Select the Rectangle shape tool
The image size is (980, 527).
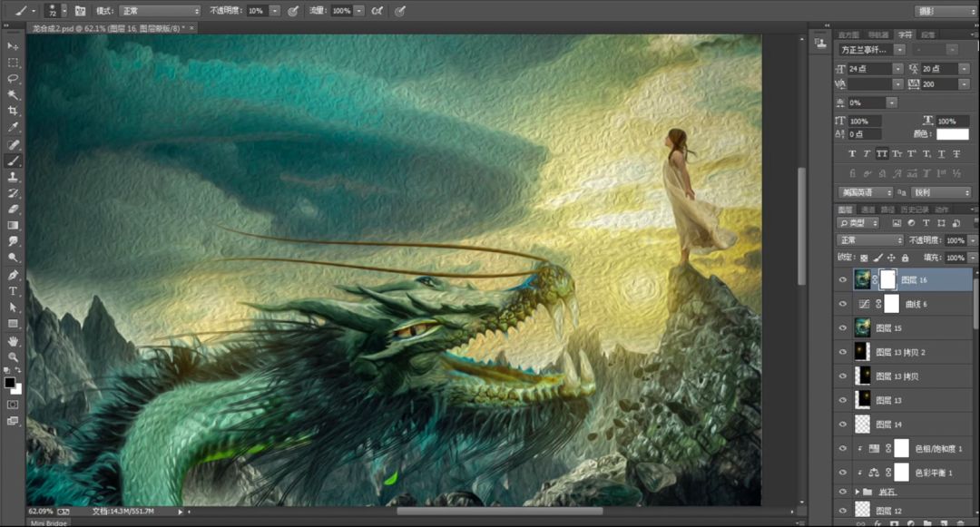click(x=13, y=324)
